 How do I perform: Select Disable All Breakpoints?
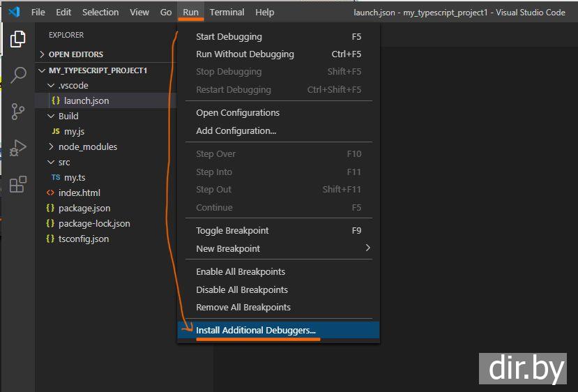(278, 289)
